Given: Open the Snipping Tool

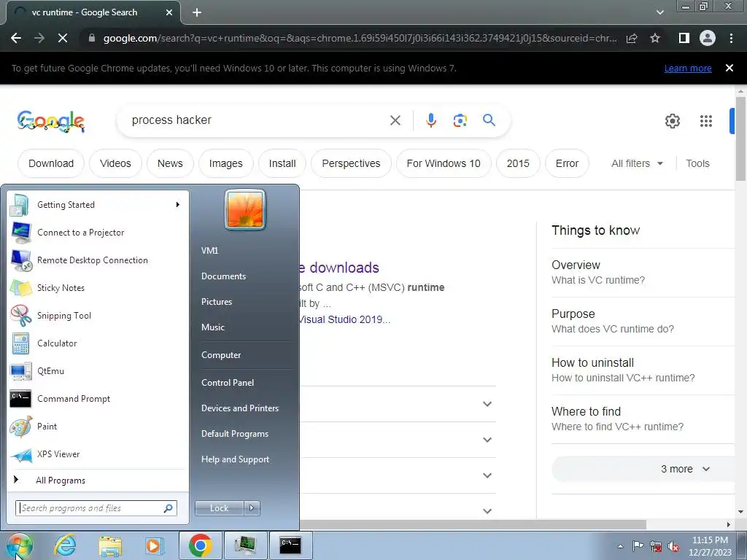Looking at the screenshot, I should pyautogui.click(x=97, y=315).
